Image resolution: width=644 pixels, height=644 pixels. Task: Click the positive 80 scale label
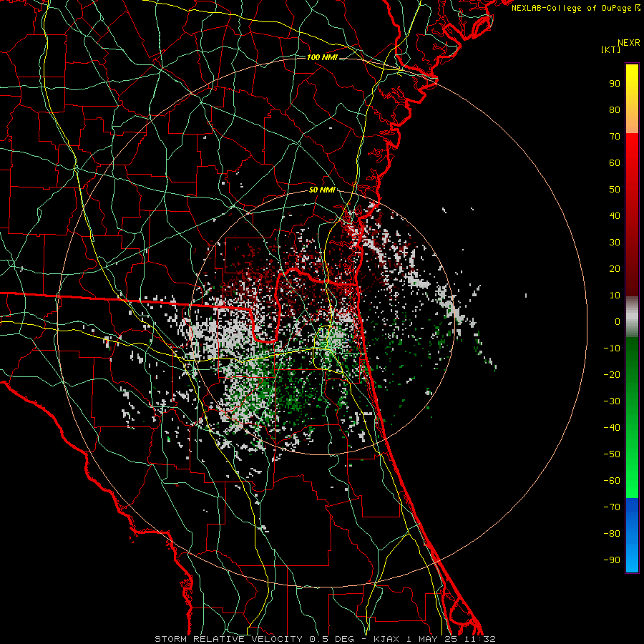(x=615, y=109)
